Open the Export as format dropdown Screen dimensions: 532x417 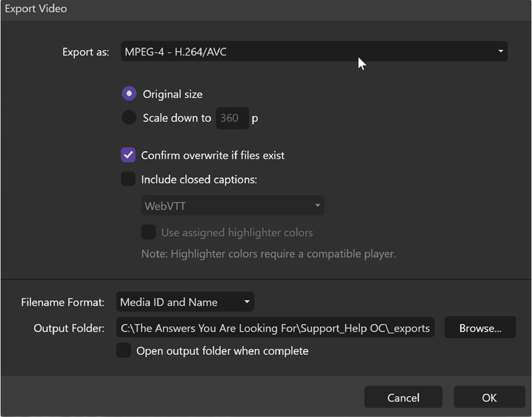click(x=314, y=51)
